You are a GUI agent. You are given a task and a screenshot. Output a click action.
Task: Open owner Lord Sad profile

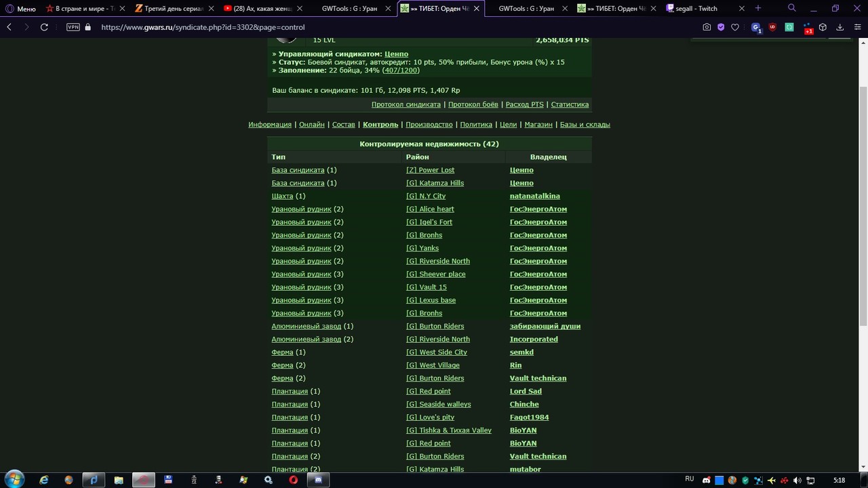pyautogui.click(x=526, y=391)
